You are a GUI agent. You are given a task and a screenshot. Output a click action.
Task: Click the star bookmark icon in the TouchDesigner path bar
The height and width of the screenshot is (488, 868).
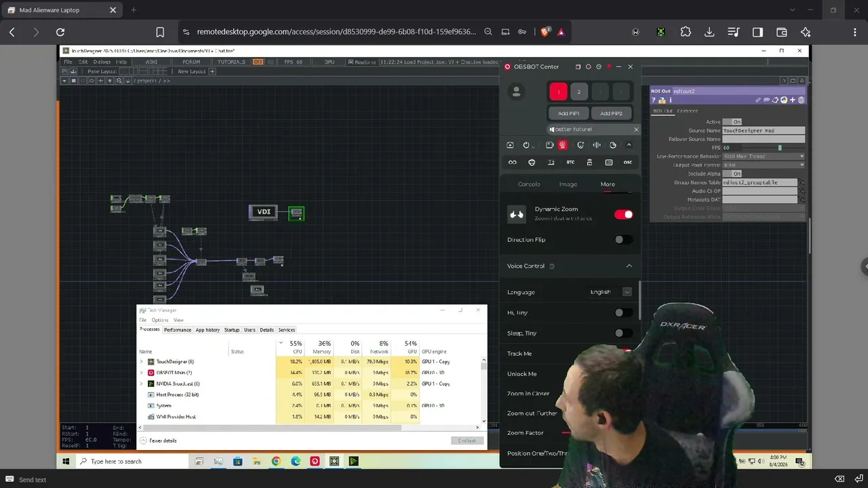pos(110,81)
